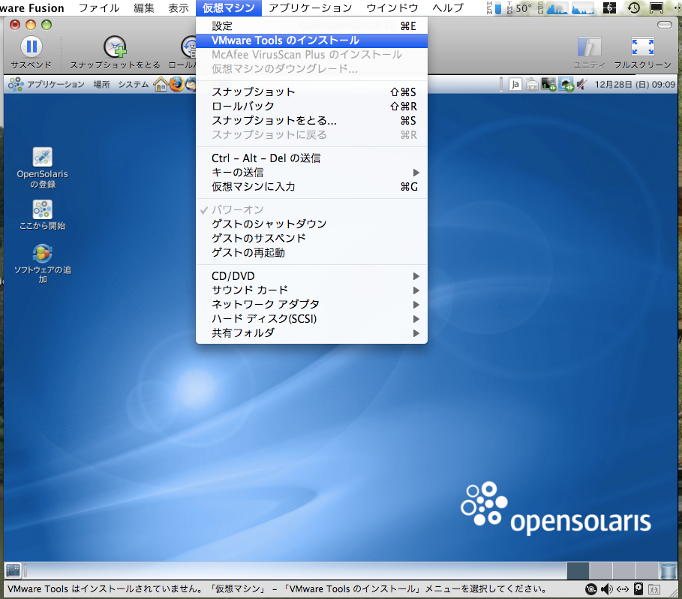Choose ロールバック menu item
The height and width of the screenshot is (599, 682).
click(311, 106)
